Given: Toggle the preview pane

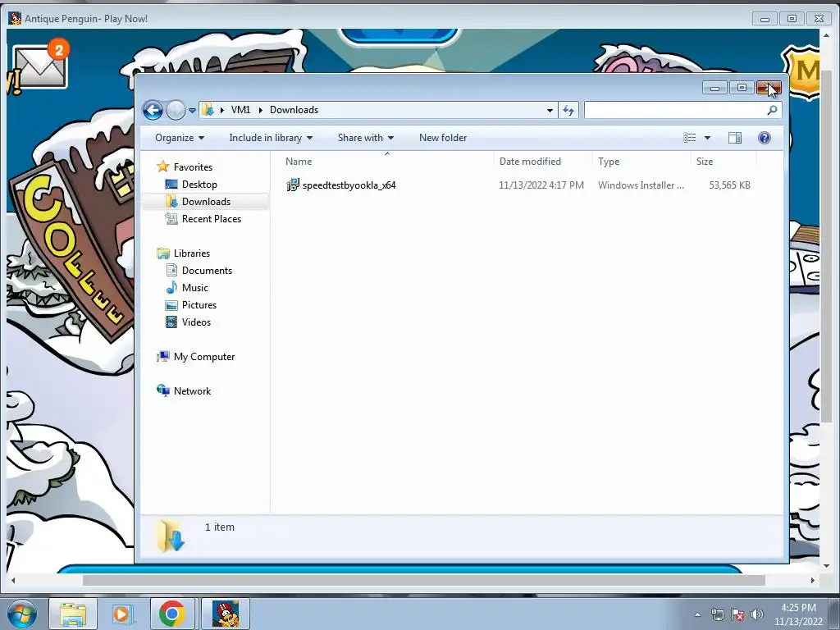Looking at the screenshot, I should (735, 138).
